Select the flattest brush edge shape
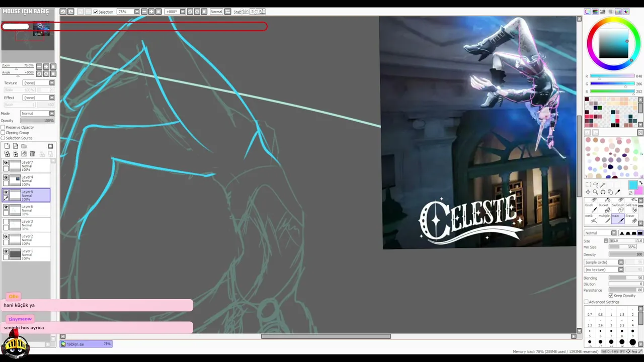Screen dimensions: 644x362 pyautogui.click(x=640, y=233)
